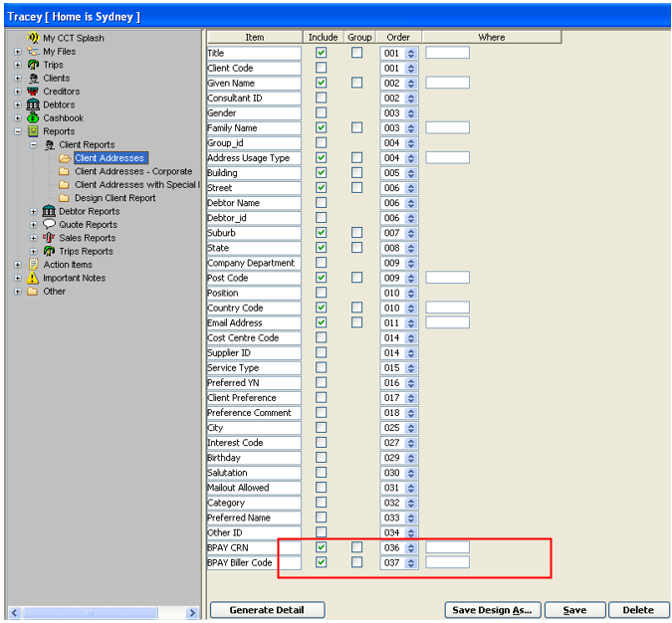
Task: Click the Sales Reports chart icon
Action: pos(49,238)
